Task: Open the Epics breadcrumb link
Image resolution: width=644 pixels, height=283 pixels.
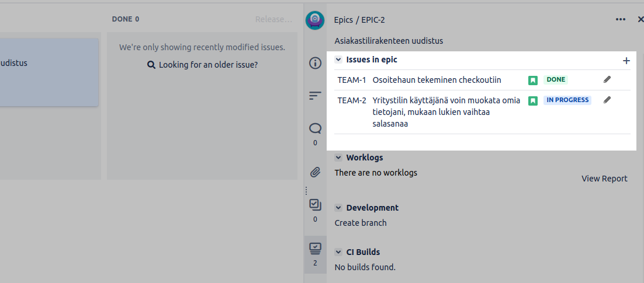Action: coord(344,20)
